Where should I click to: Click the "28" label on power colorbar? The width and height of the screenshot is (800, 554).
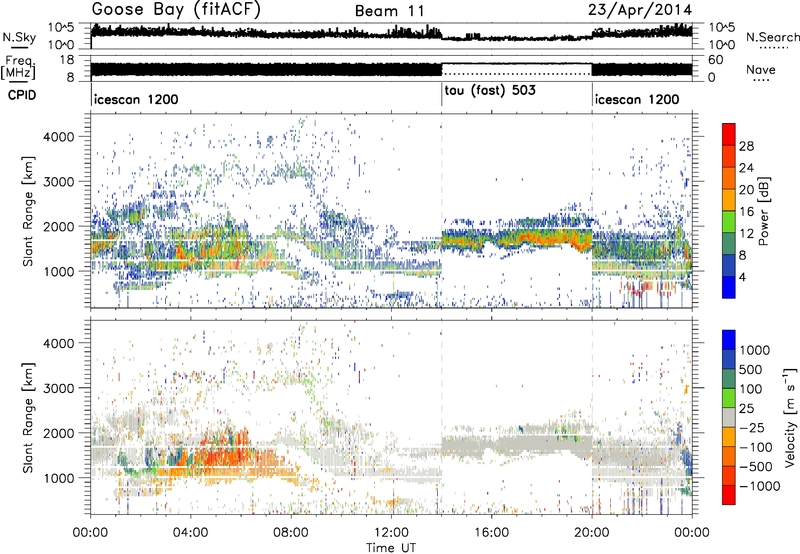(x=746, y=146)
